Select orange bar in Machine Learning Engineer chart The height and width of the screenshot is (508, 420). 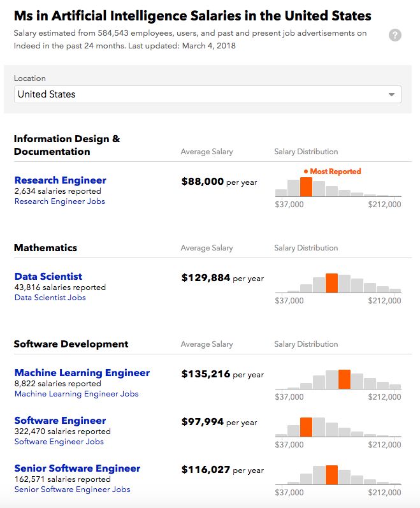344,379
